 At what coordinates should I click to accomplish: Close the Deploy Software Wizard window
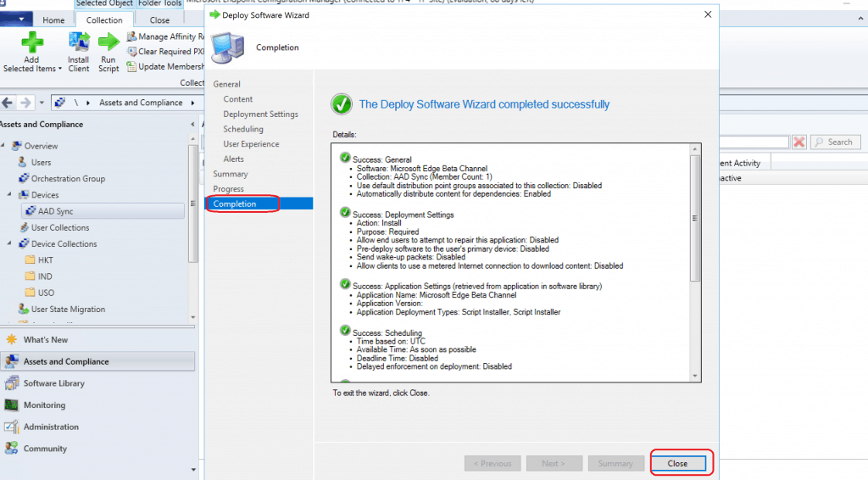pyautogui.click(x=708, y=14)
